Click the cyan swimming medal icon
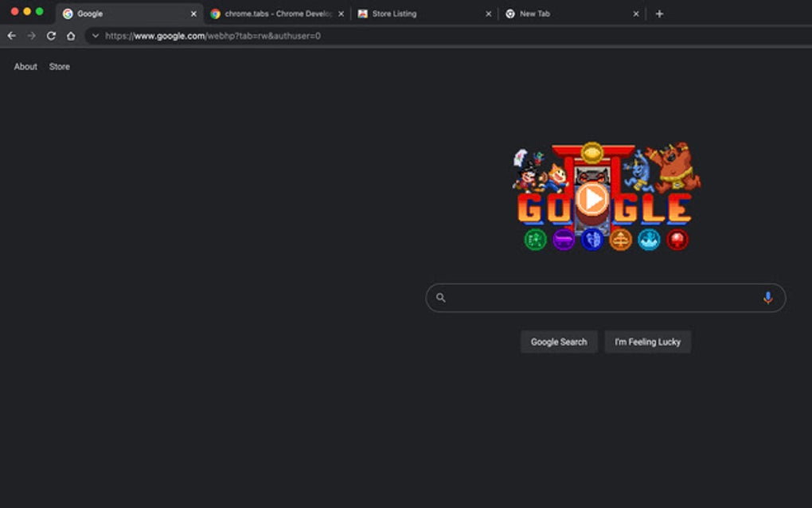 [x=648, y=240]
